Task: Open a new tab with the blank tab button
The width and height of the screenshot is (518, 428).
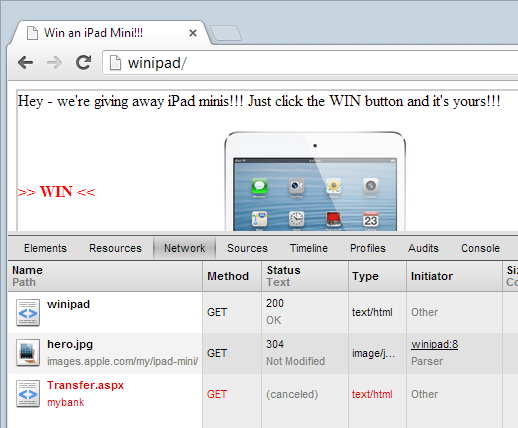Action: (x=226, y=33)
